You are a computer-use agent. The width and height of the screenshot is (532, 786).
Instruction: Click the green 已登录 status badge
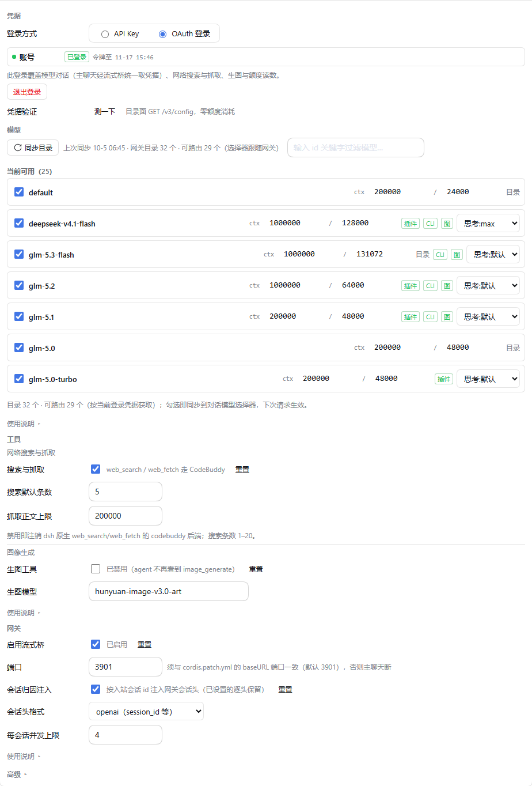[x=77, y=57]
